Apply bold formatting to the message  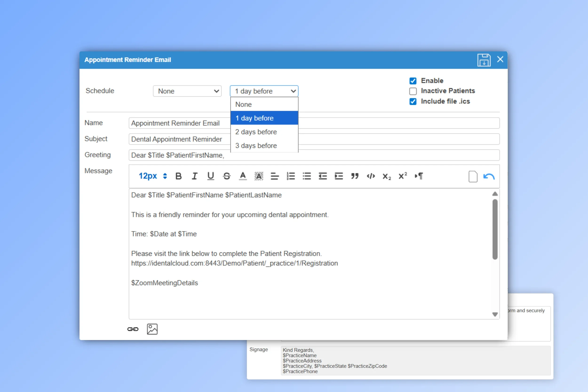178,176
